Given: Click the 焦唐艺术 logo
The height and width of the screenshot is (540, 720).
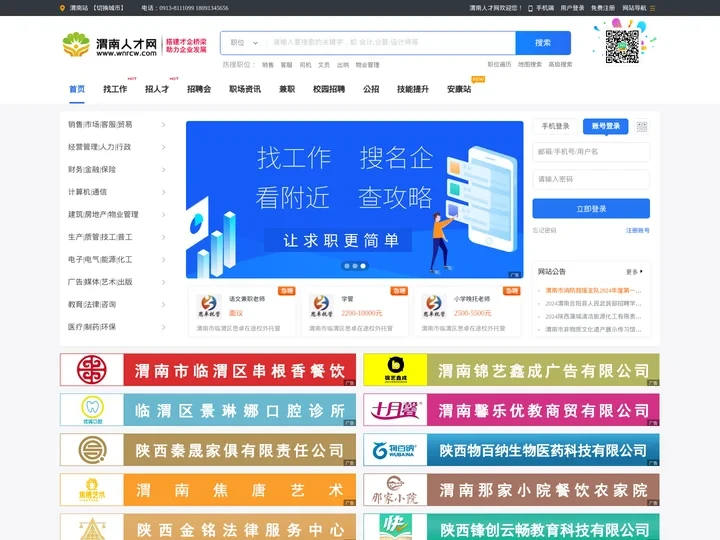Looking at the screenshot, I should [92, 489].
